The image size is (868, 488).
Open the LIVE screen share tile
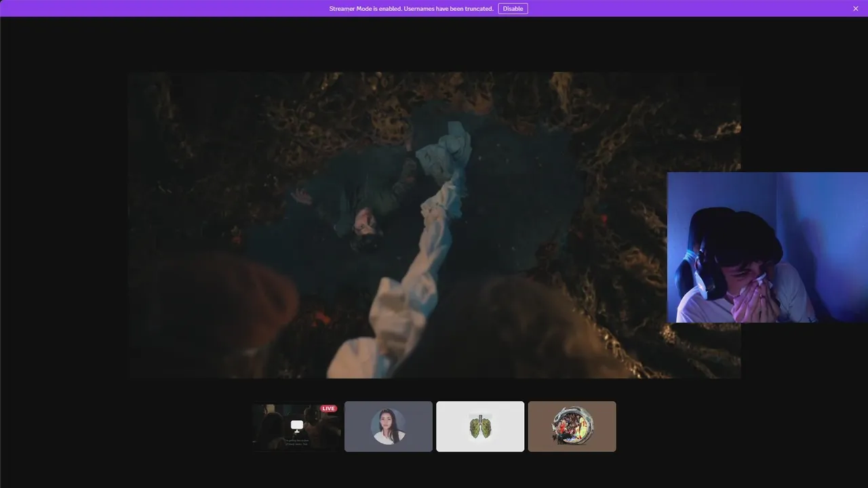296,426
